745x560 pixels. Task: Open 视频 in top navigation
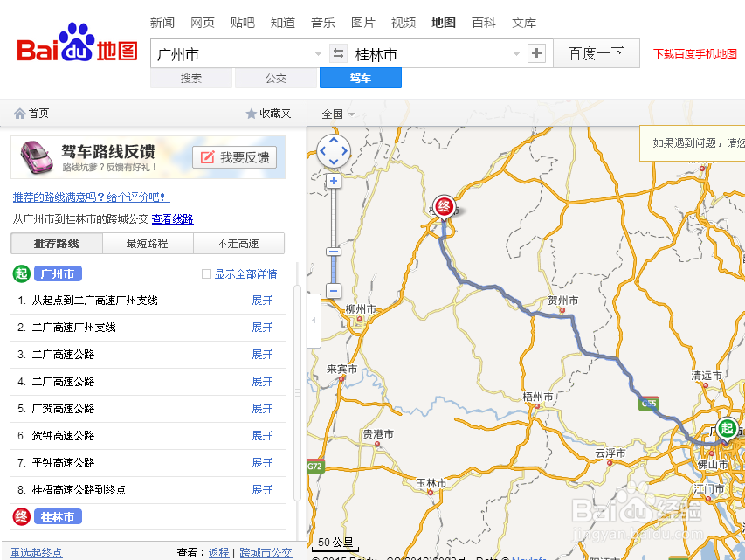(x=404, y=23)
